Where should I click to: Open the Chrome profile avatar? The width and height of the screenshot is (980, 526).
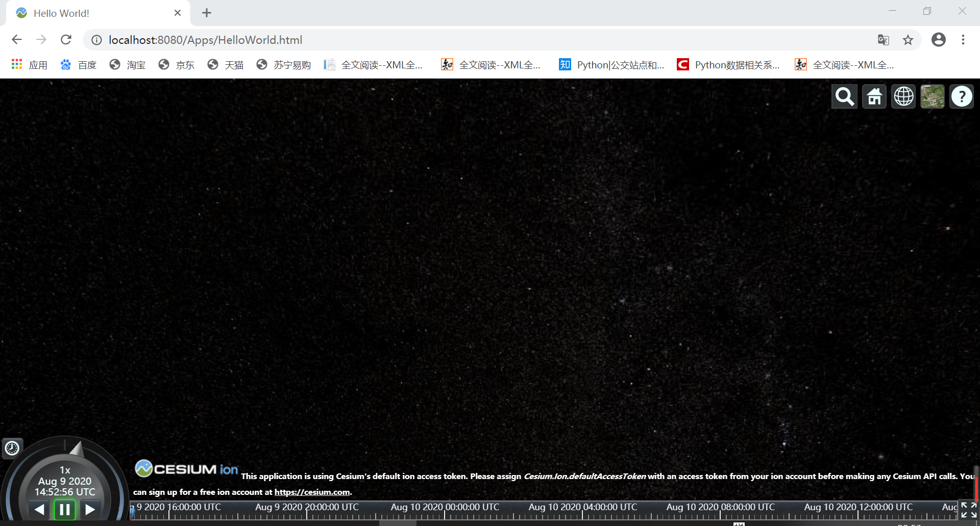pos(938,40)
